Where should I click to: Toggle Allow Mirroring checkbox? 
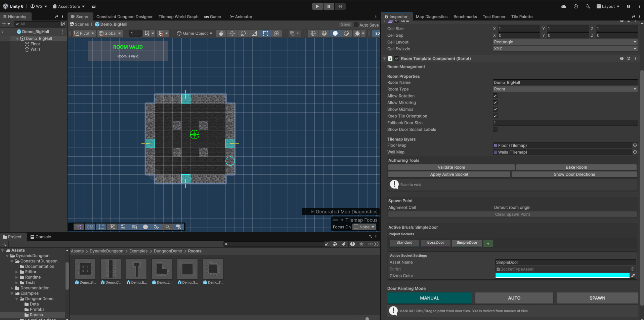[495, 103]
